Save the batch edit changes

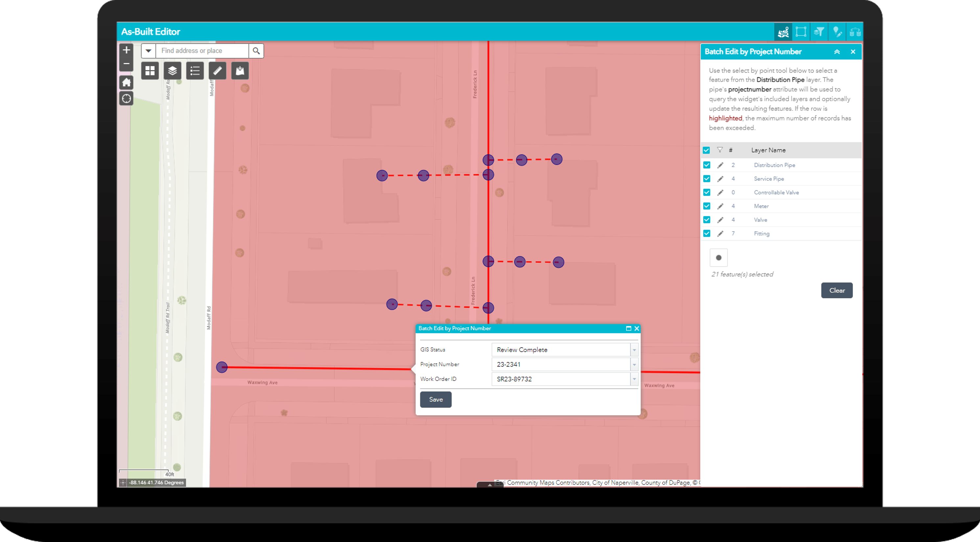pyautogui.click(x=435, y=399)
